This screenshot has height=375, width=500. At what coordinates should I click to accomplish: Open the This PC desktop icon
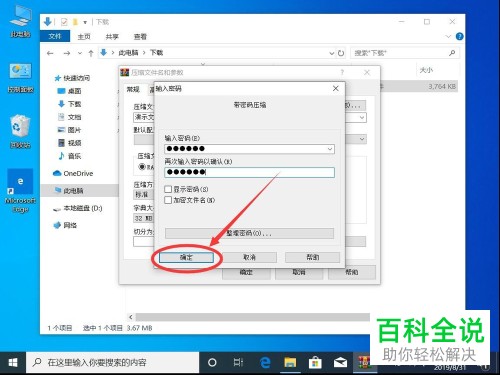20,21
